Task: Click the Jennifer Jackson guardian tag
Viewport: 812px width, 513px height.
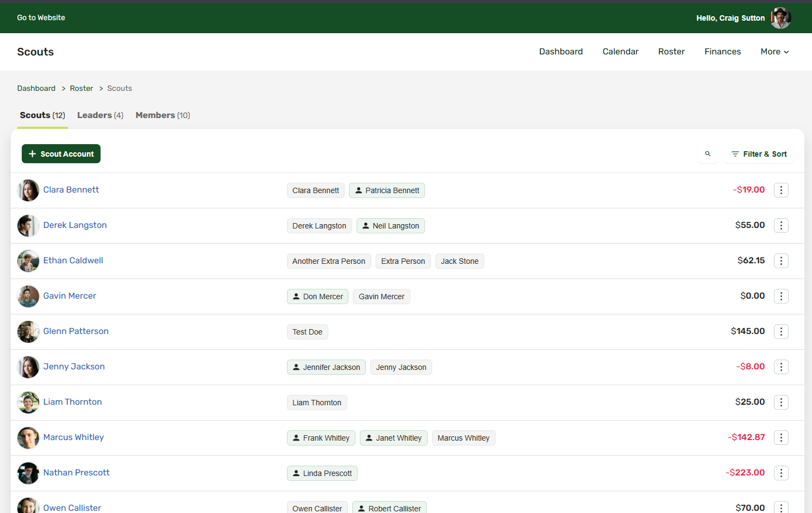Action: 326,367
